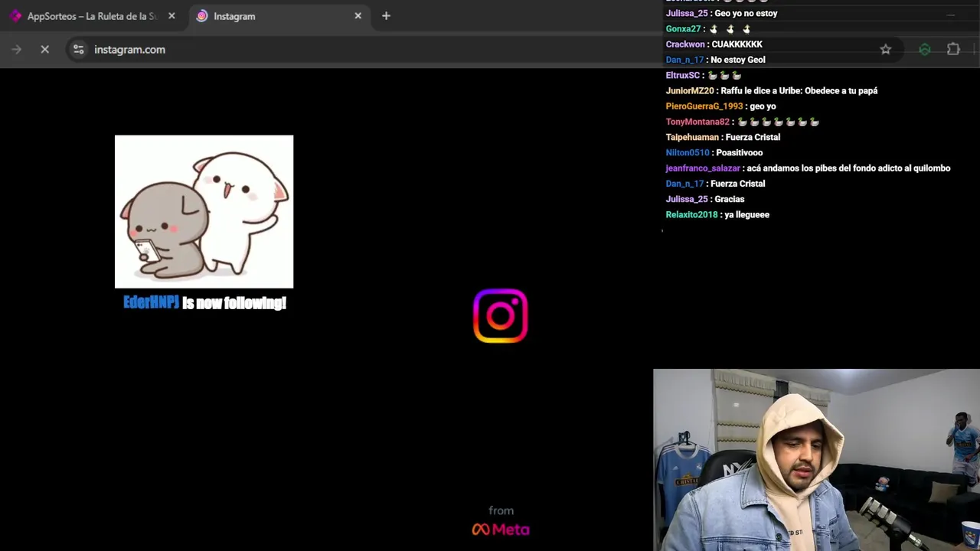The width and height of the screenshot is (980, 551).
Task: Bookmark this page with the star icon
Action: pos(885,49)
